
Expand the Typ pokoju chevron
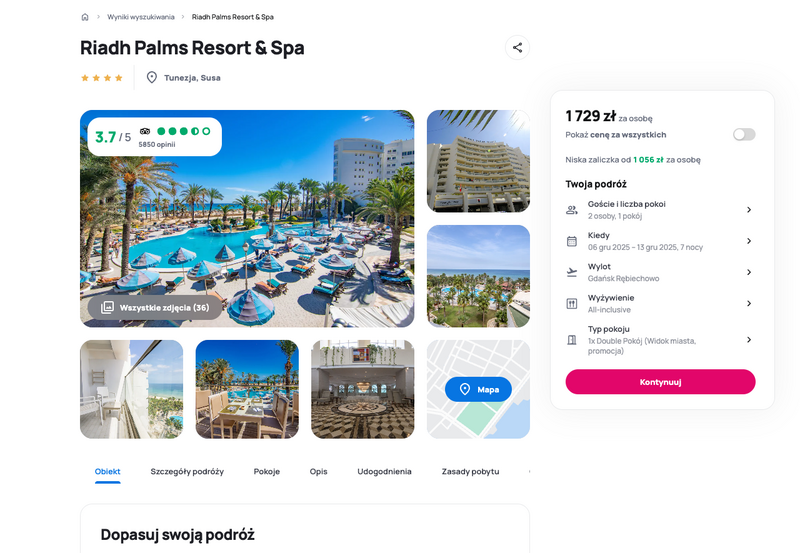coord(749,340)
